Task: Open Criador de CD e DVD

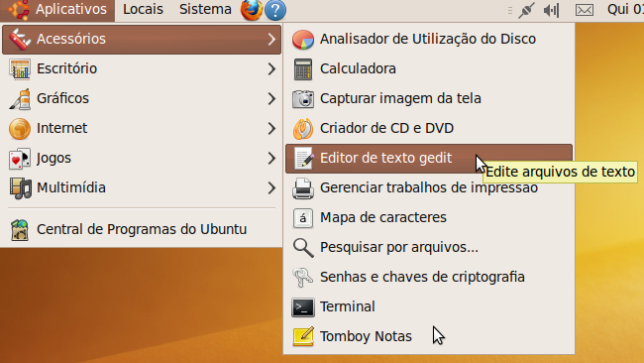Action: click(429, 128)
